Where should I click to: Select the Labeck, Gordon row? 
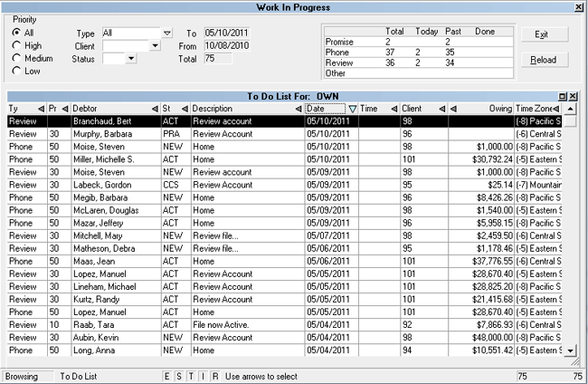(285, 185)
